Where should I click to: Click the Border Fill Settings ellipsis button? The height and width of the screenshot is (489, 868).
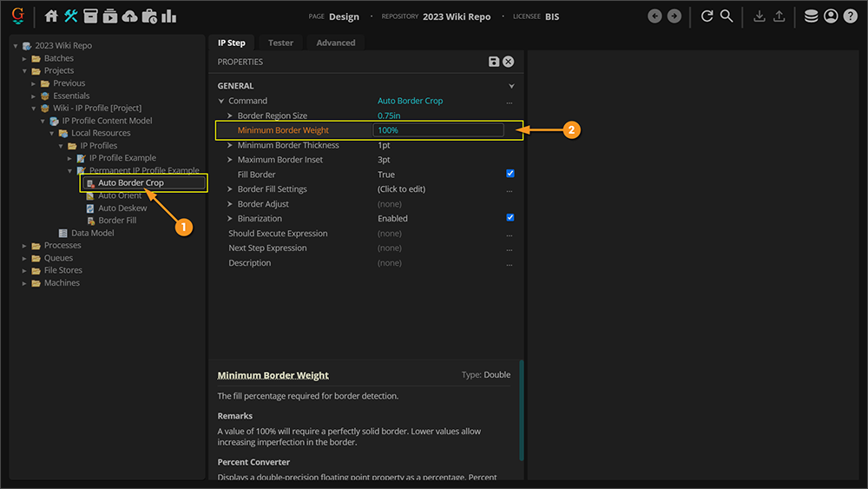coord(510,189)
